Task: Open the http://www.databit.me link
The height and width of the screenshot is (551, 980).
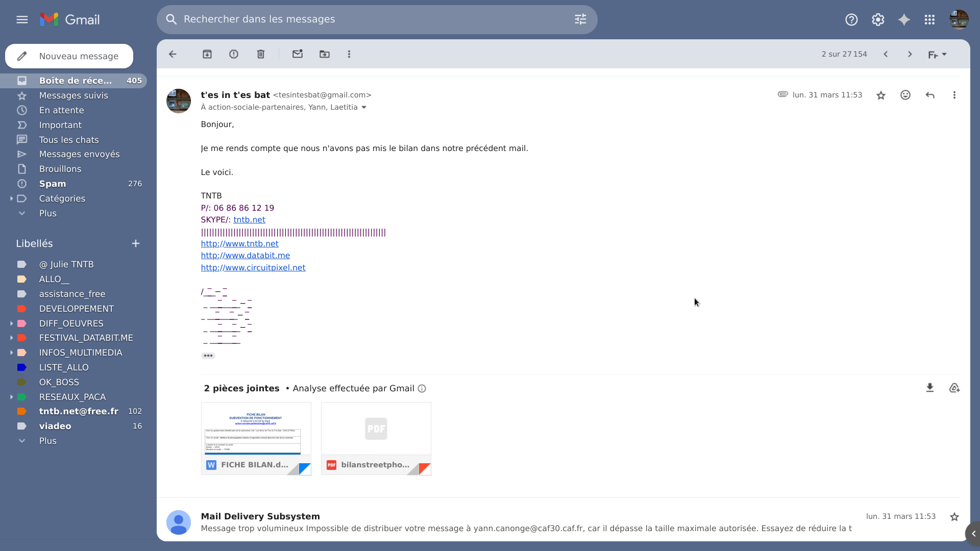Action: coord(245,256)
